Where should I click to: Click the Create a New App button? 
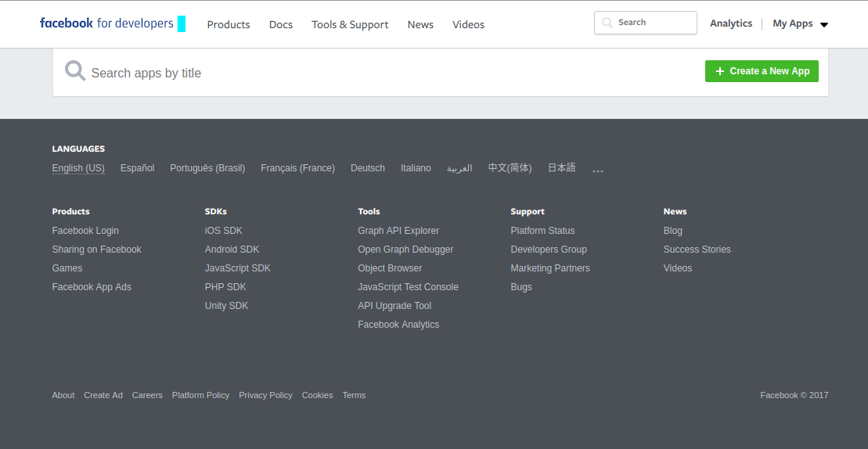762,71
